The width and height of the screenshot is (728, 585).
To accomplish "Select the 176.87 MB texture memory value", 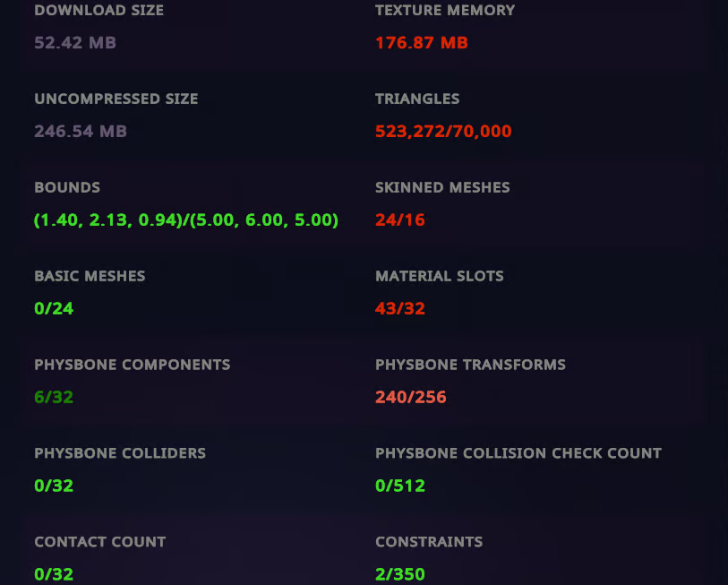I will pos(422,43).
